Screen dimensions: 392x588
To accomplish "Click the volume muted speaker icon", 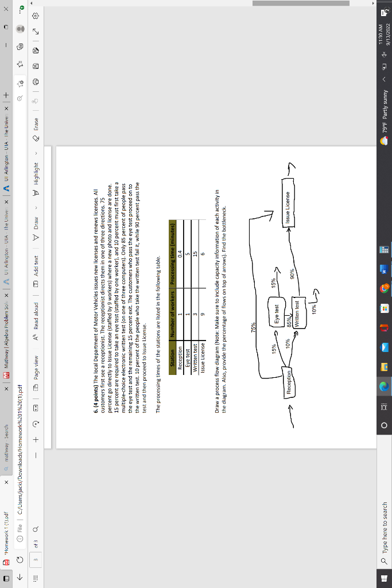I will coord(384,55).
